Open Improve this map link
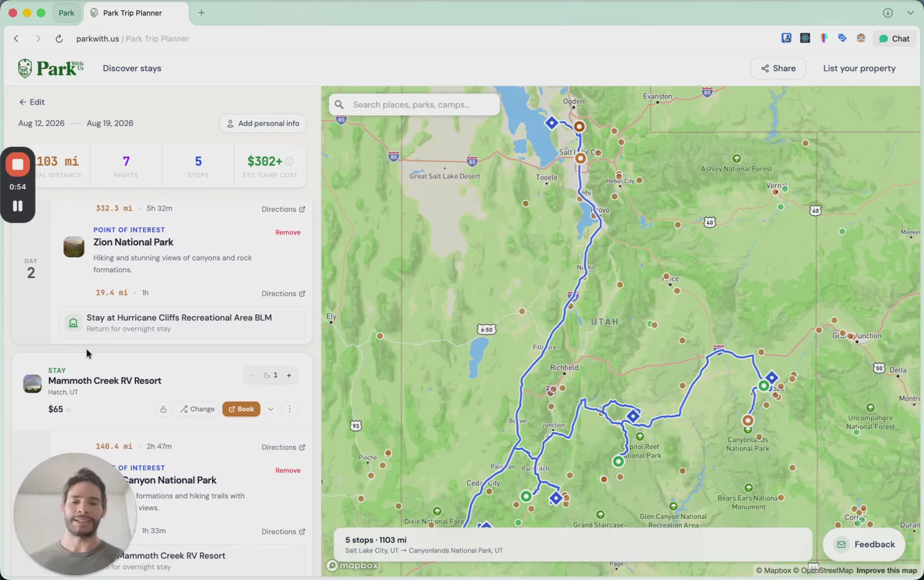This screenshot has height=580, width=924. pos(886,570)
